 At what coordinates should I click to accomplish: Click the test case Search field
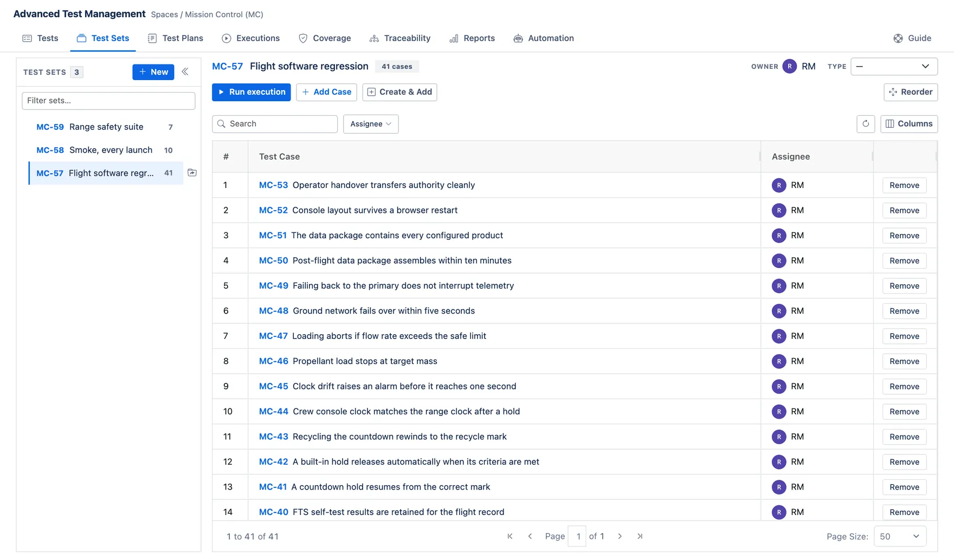click(275, 124)
